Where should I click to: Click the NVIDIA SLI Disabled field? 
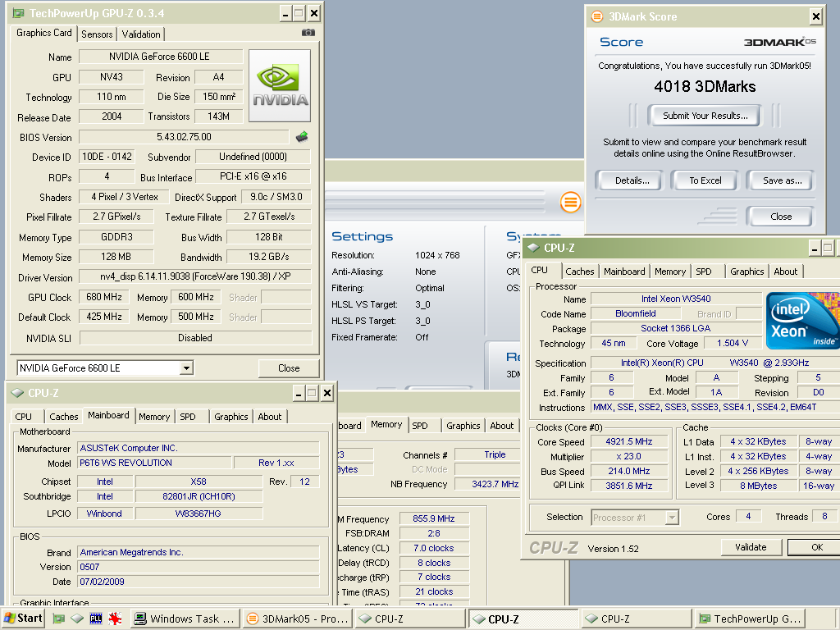[195, 338]
